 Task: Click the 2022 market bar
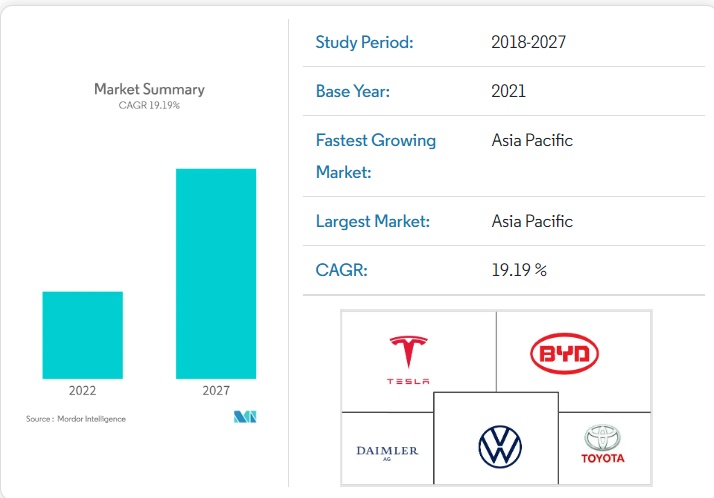coord(82,335)
